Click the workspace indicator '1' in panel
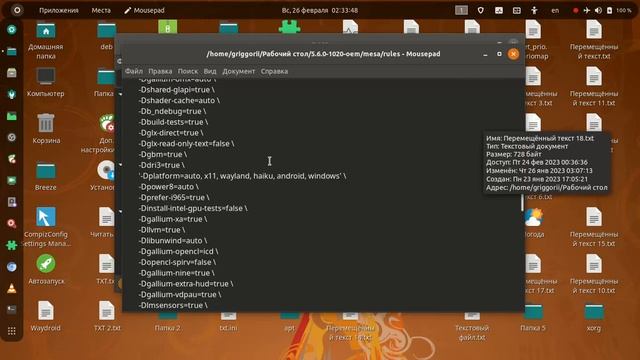This screenshot has width=640, height=360. tap(461, 10)
